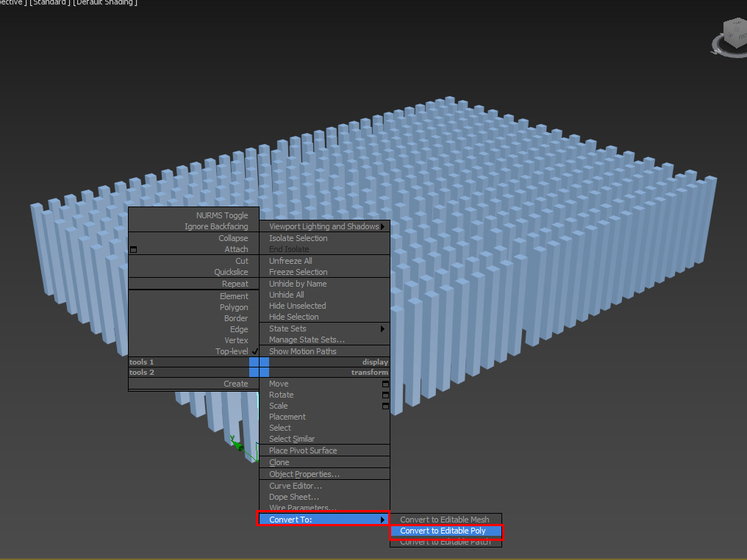Open the Attach settings box icon

coord(133,249)
